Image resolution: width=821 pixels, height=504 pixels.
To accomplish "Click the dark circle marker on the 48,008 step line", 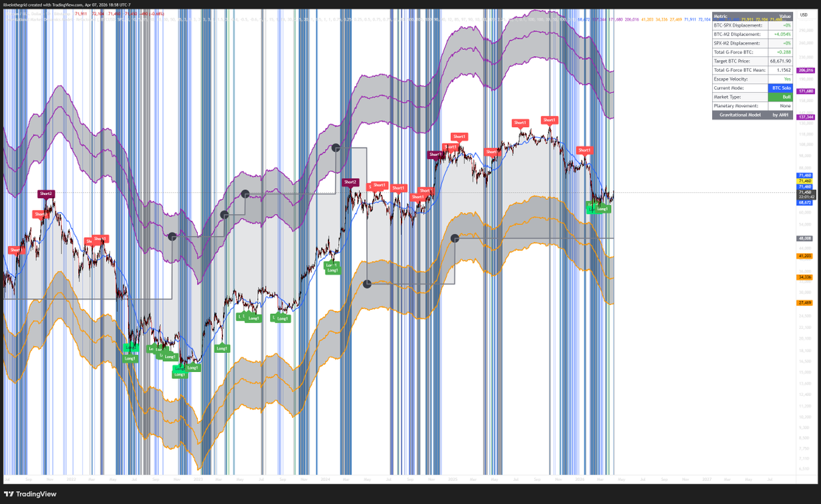I will [456, 238].
